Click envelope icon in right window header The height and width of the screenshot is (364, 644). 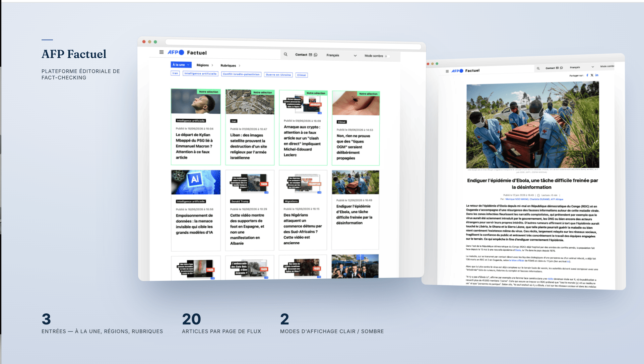[557, 68]
